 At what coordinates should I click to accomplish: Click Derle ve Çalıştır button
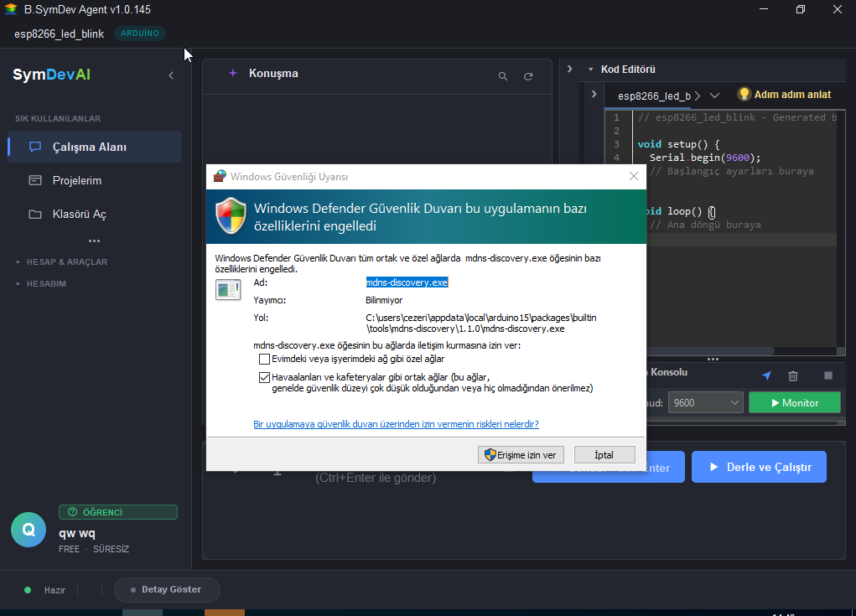[759, 467]
